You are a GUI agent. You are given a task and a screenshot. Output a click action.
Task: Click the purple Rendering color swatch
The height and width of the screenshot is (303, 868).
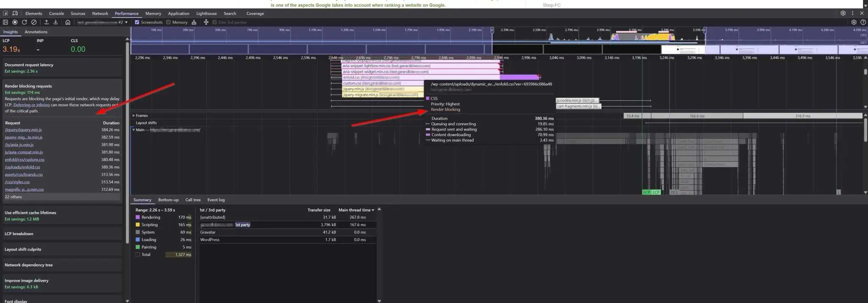pos(137,217)
